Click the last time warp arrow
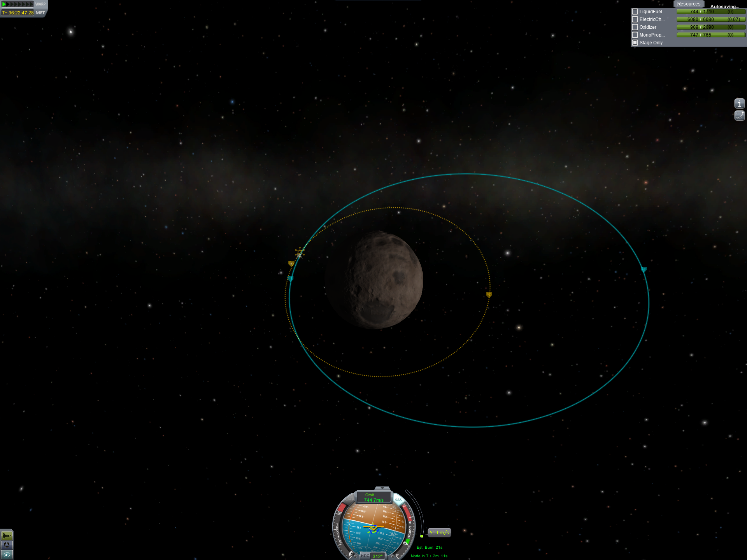 click(32, 4)
